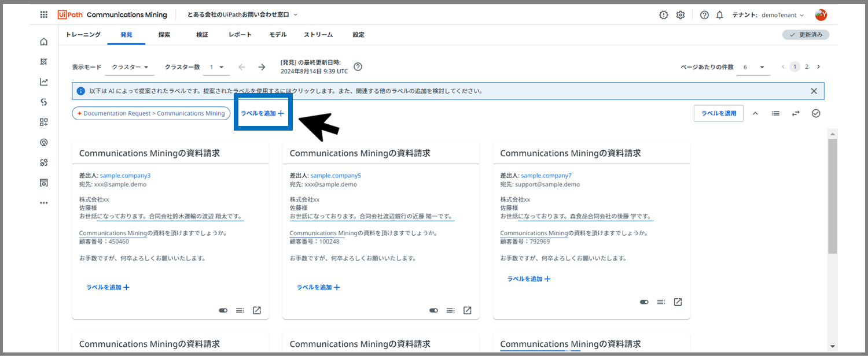Open the help question mark icon

704,15
